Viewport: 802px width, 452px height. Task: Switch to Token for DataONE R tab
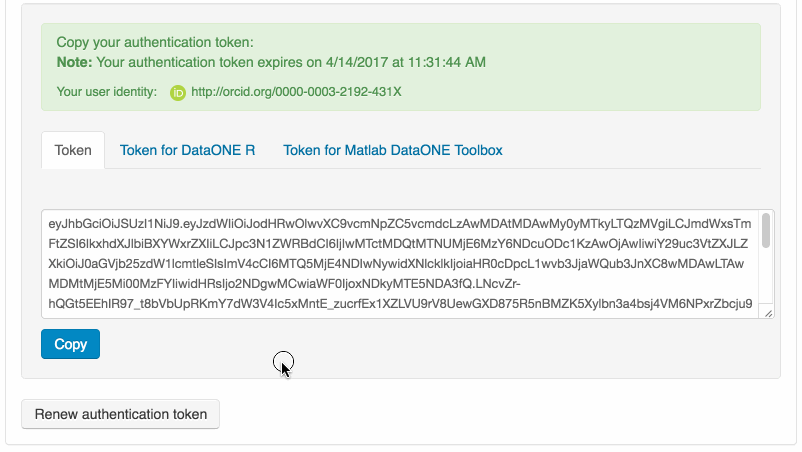[x=187, y=150]
